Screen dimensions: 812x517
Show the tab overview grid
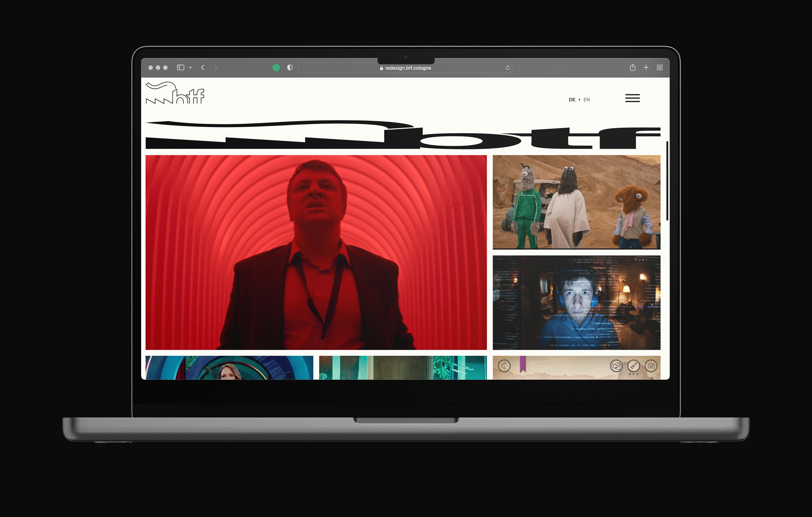tap(660, 68)
